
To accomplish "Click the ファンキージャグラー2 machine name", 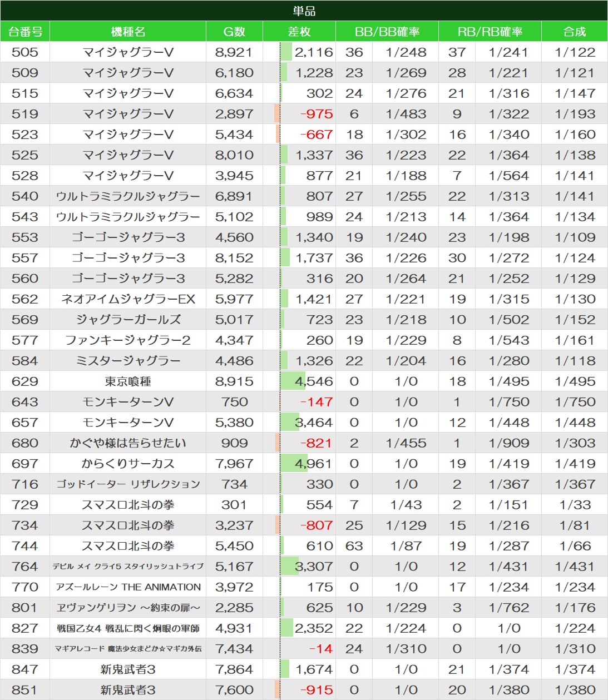I will (128, 340).
